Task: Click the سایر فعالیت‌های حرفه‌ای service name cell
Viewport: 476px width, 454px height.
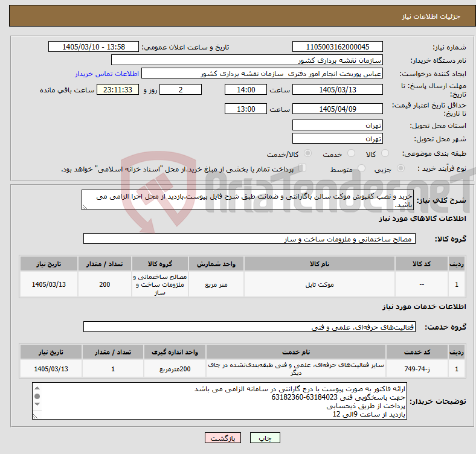Action: click(x=296, y=369)
